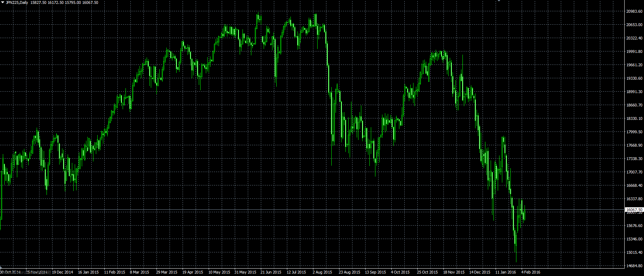Image resolution: width=644 pixels, height=276 pixels.
Task: Click the 16337.80 price scale label
Action: pyautogui.click(x=634, y=199)
